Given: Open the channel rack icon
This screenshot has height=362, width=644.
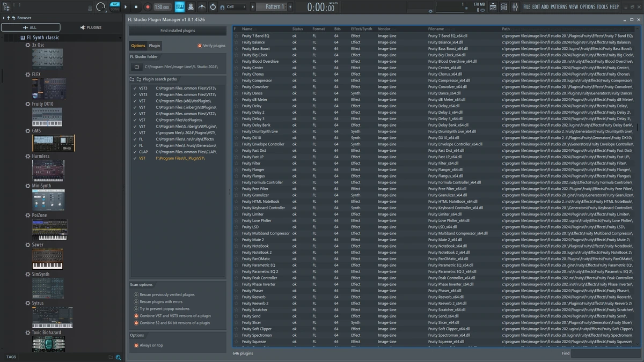Looking at the screenshot, I should click(504, 7).
